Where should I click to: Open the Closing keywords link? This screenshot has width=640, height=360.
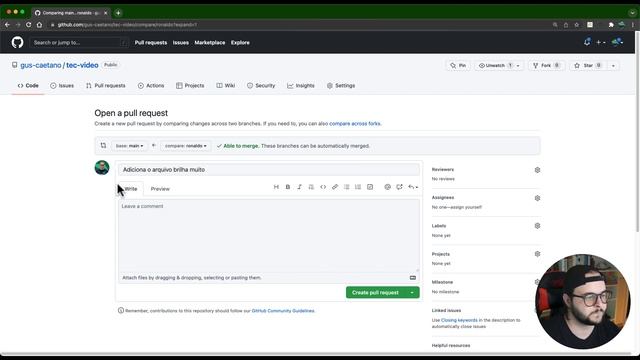(x=459, y=320)
